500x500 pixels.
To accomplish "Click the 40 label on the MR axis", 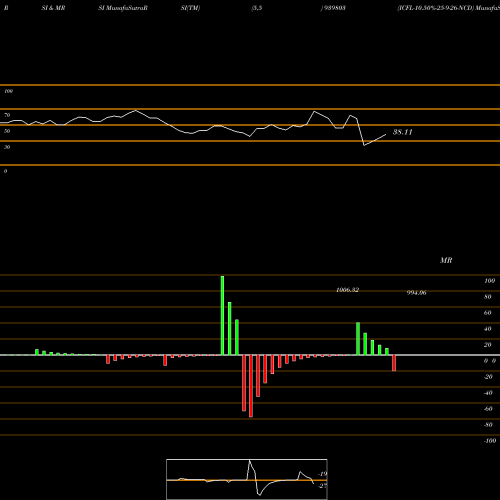I will tap(488, 329).
